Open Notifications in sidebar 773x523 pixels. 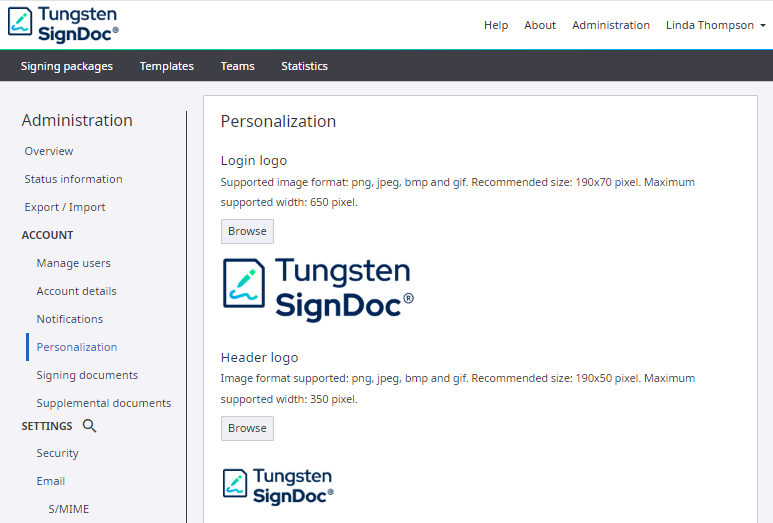click(x=70, y=319)
